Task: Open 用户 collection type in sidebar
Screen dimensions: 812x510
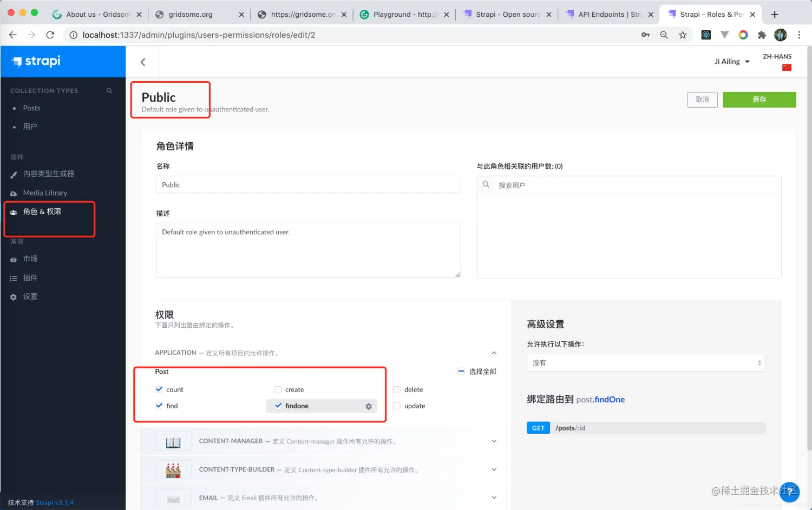Action: point(30,127)
